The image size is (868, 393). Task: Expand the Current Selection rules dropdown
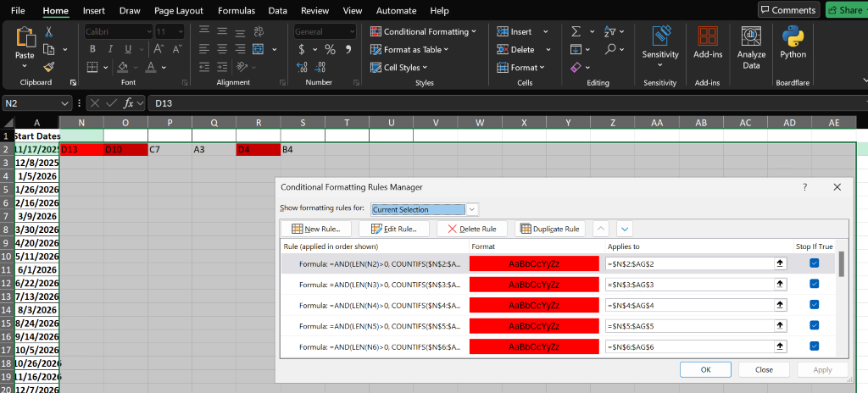[x=472, y=209]
